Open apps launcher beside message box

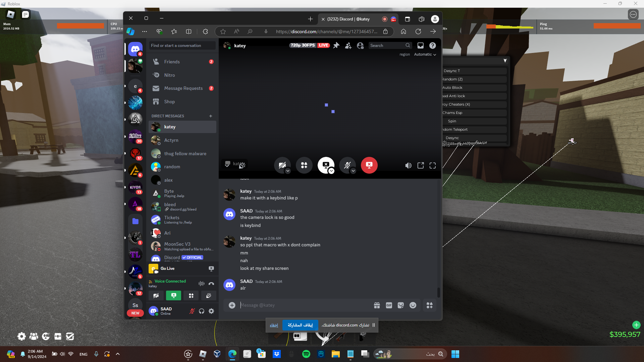coord(430,305)
